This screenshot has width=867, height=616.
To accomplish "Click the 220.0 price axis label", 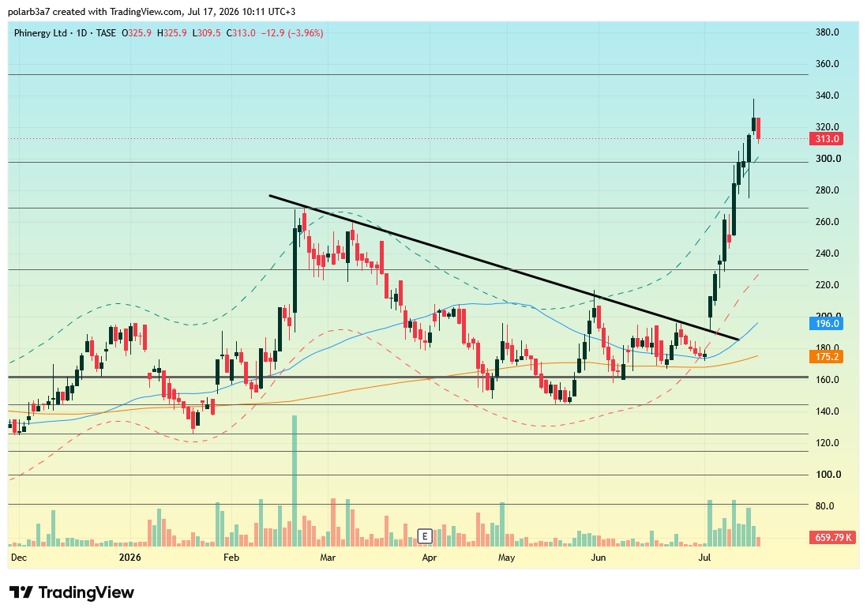I will pos(828,285).
